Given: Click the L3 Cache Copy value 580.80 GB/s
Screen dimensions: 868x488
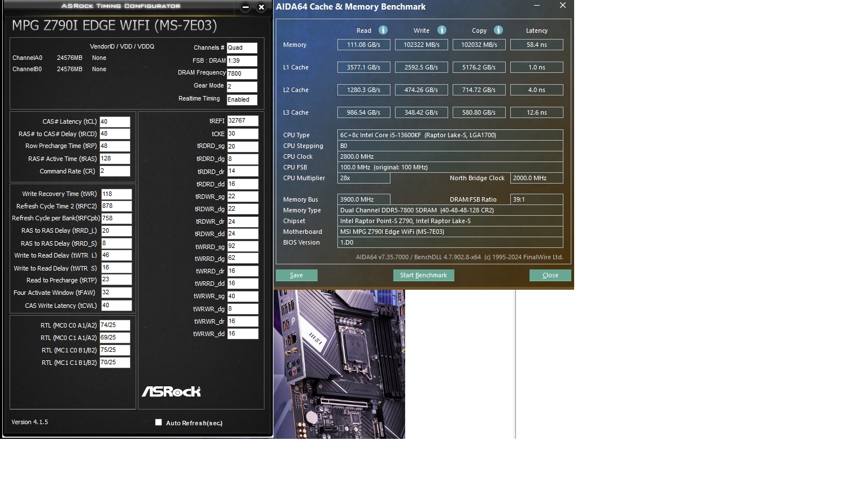Looking at the screenshot, I should tap(479, 112).
